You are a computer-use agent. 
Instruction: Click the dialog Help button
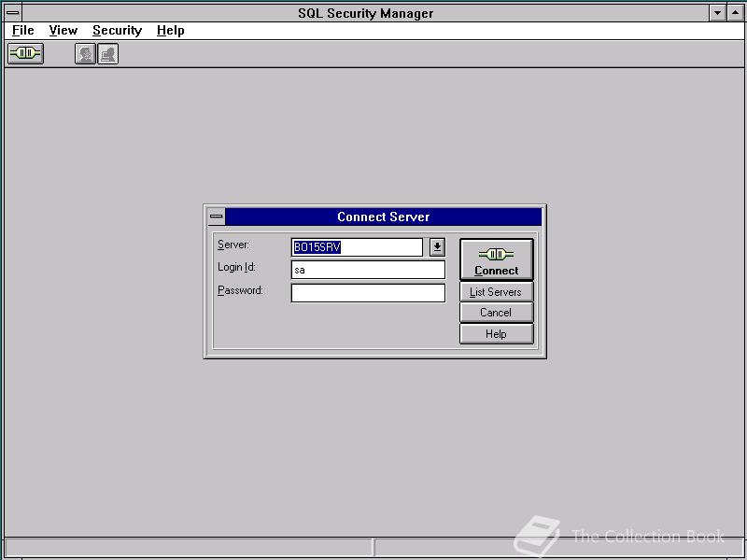pos(497,334)
